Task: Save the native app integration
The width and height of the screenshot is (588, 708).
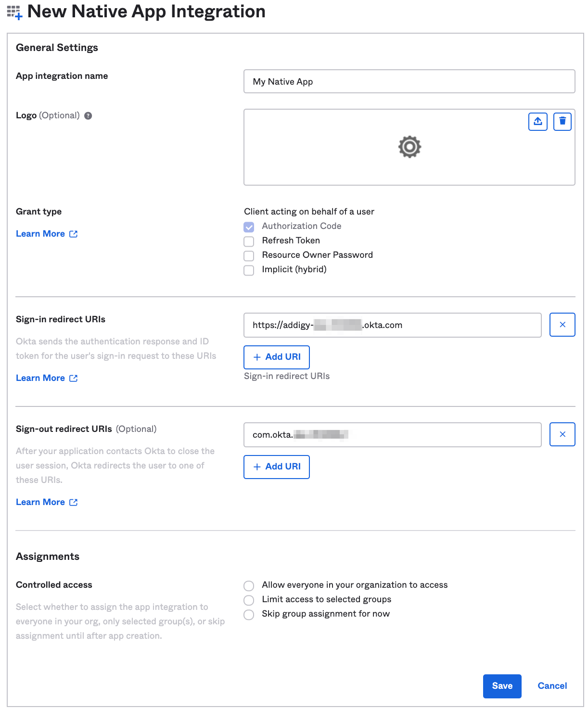Action: tap(502, 686)
